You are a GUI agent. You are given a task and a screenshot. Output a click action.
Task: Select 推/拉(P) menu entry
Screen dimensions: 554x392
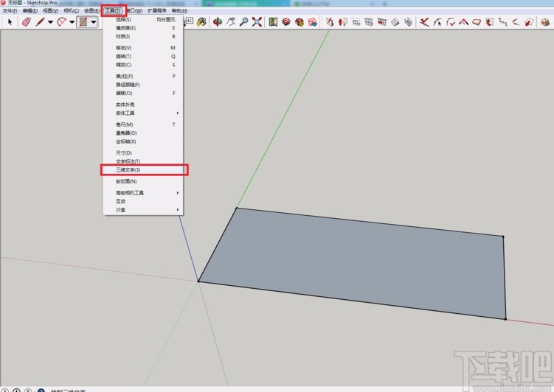click(143, 76)
